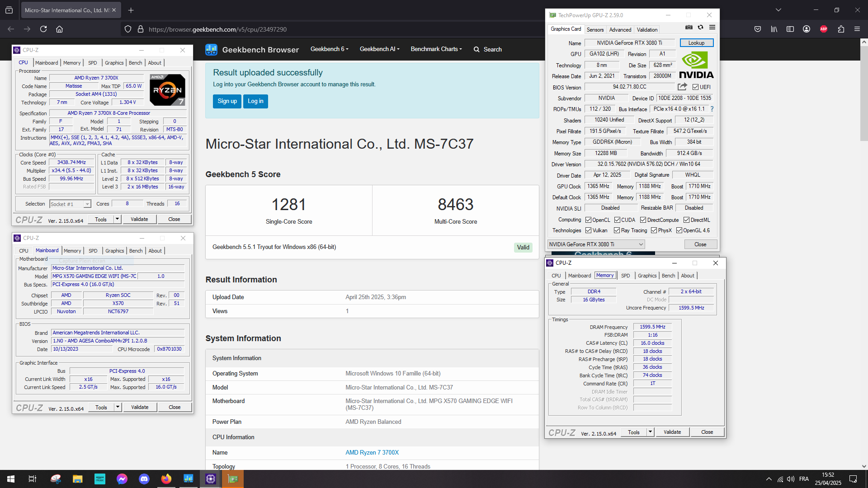The image size is (868, 488).
Task: Toggle the Ray Tracing checkbox
Action: pyautogui.click(x=617, y=230)
